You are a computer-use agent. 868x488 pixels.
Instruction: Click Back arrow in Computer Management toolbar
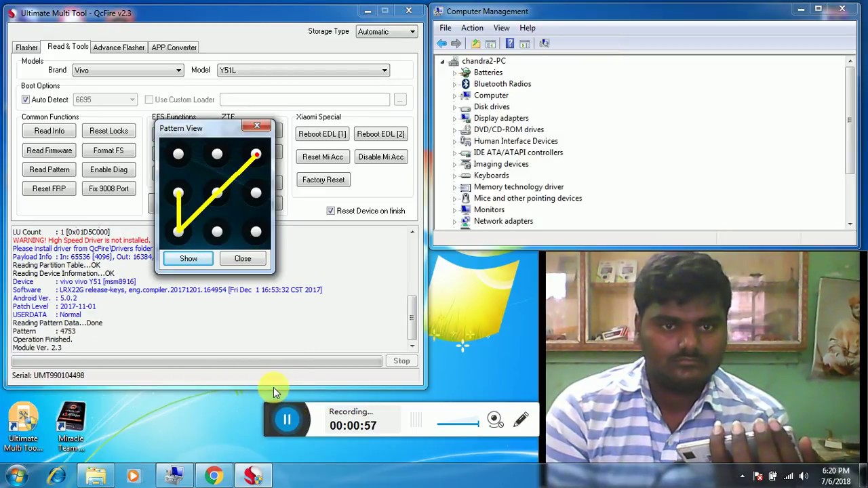[441, 43]
